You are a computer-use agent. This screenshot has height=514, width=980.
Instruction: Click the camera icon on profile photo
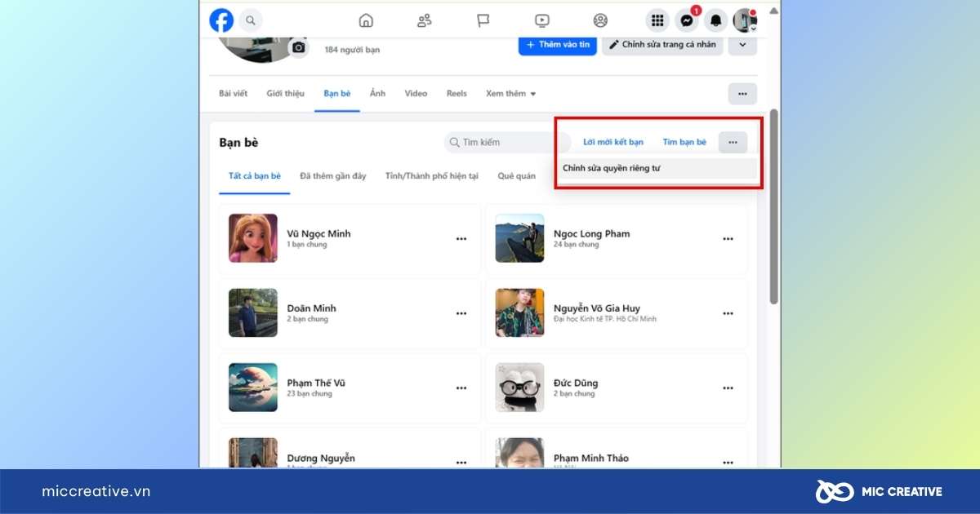click(x=299, y=47)
